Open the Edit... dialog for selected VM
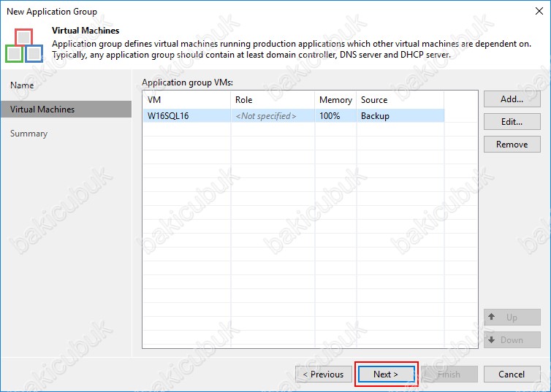Screen dimensions: 551x392 click(512, 122)
